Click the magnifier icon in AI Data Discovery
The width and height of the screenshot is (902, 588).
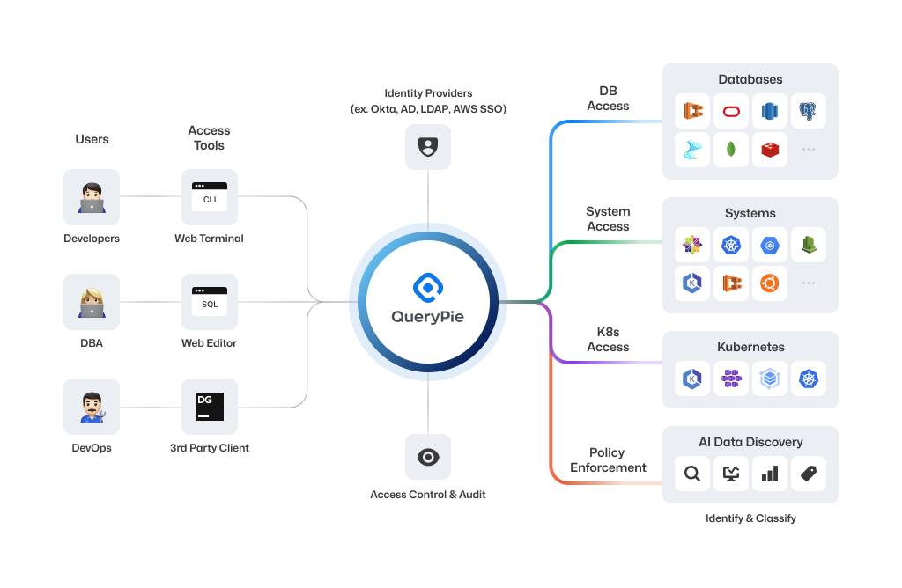[x=692, y=474]
